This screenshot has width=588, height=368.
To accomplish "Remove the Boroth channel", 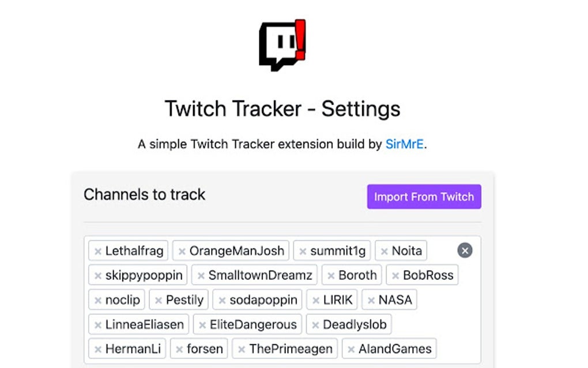I will (x=332, y=275).
